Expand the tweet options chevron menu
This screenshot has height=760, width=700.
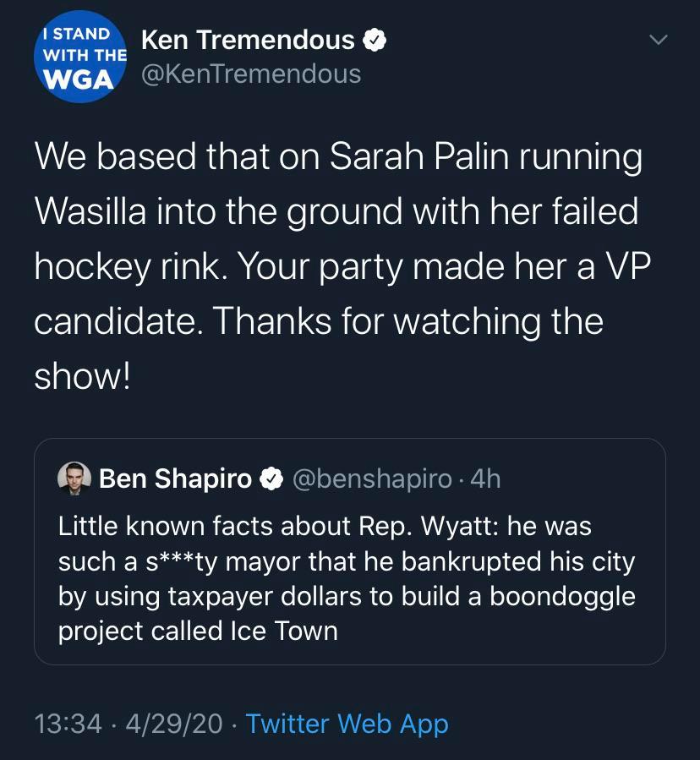[x=658, y=40]
